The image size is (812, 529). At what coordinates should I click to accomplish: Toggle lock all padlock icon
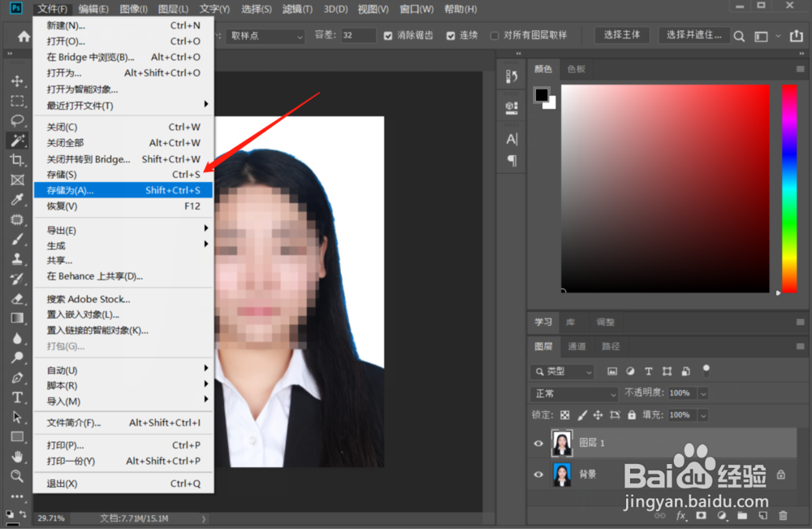tap(632, 415)
